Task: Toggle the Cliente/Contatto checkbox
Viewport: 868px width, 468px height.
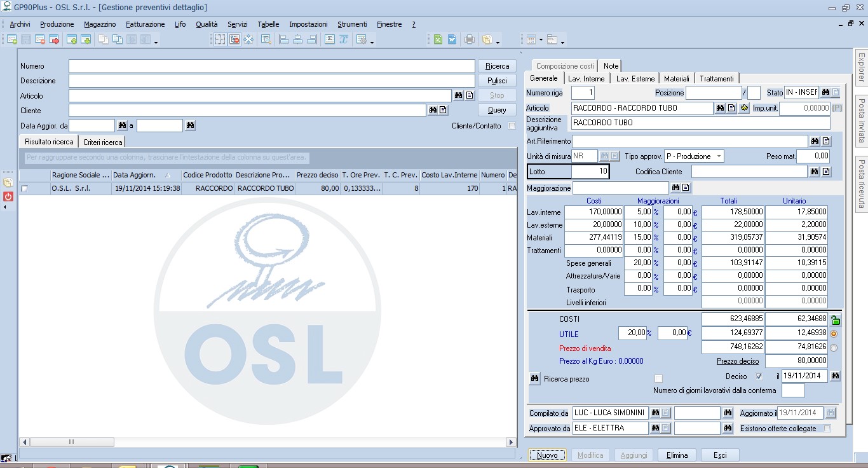Action: 512,126
